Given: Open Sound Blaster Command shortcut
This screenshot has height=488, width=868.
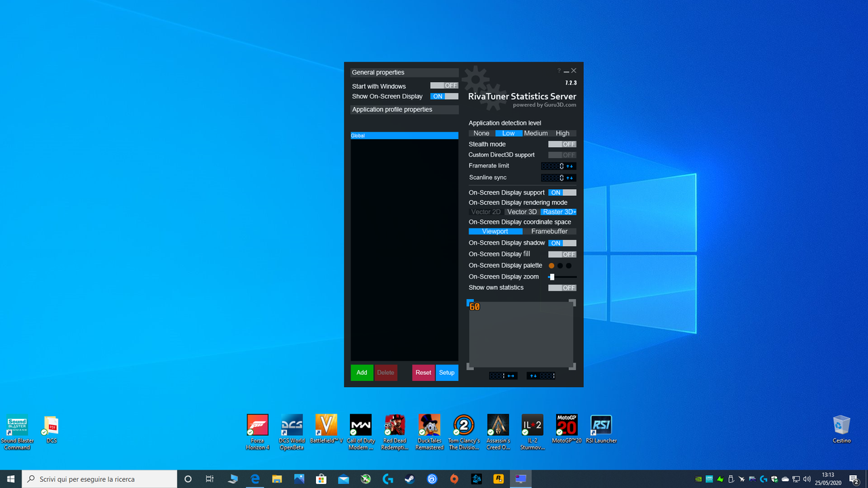Looking at the screenshot, I should 17,432.
